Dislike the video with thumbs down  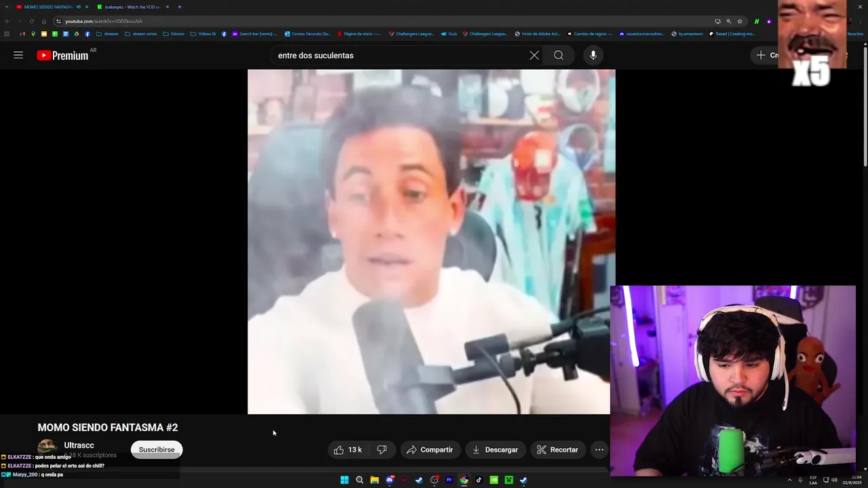click(382, 449)
